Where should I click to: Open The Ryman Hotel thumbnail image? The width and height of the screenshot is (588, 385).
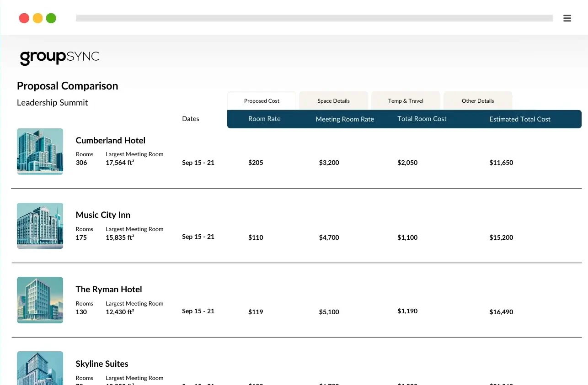[40, 300]
